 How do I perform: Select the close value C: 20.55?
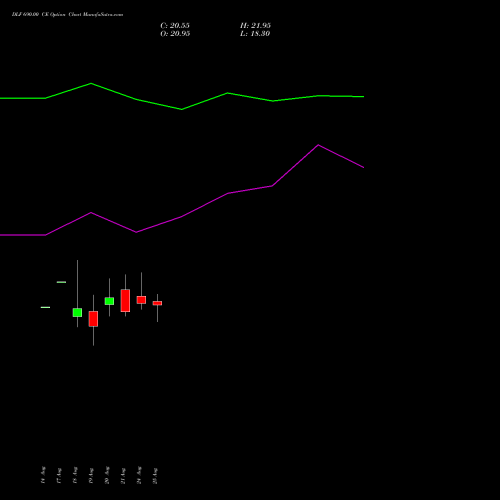[x=175, y=26]
